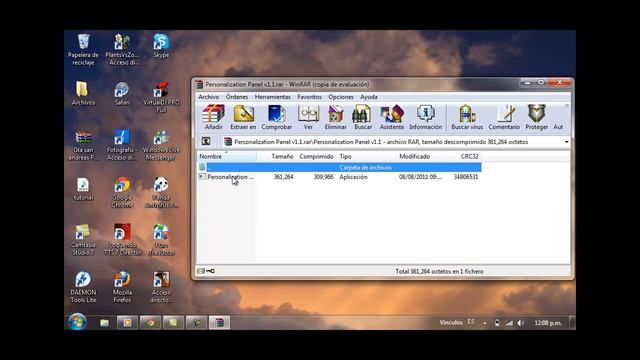Click the volume speaker icon in system tray
This screenshot has height=360, width=640.
(520, 323)
